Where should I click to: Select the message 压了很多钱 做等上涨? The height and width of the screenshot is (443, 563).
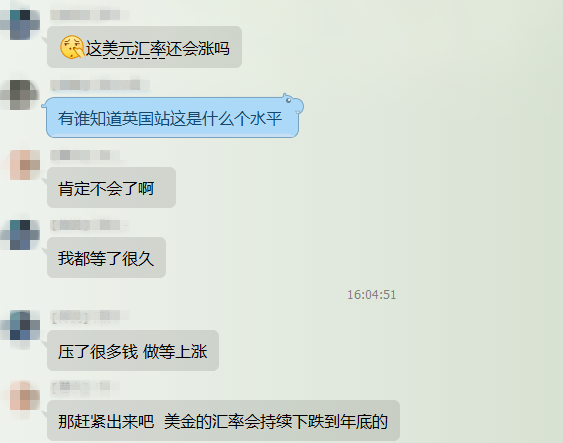click(x=133, y=350)
